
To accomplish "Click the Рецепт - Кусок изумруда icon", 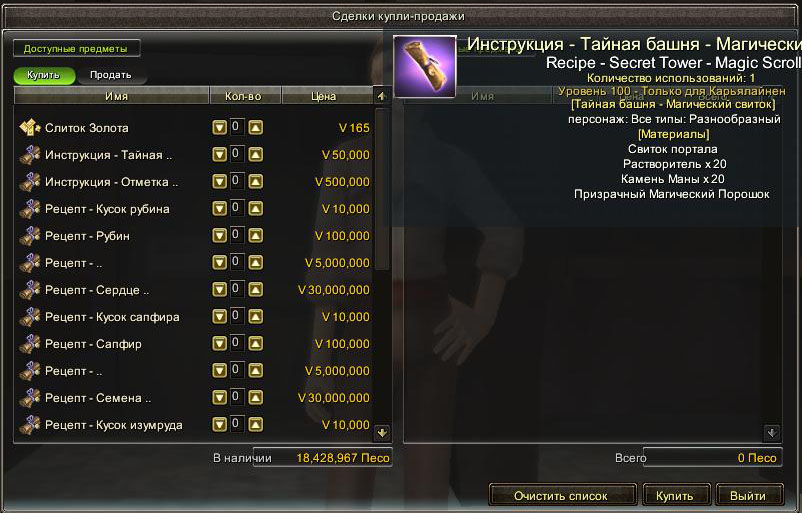I will click(x=30, y=425).
